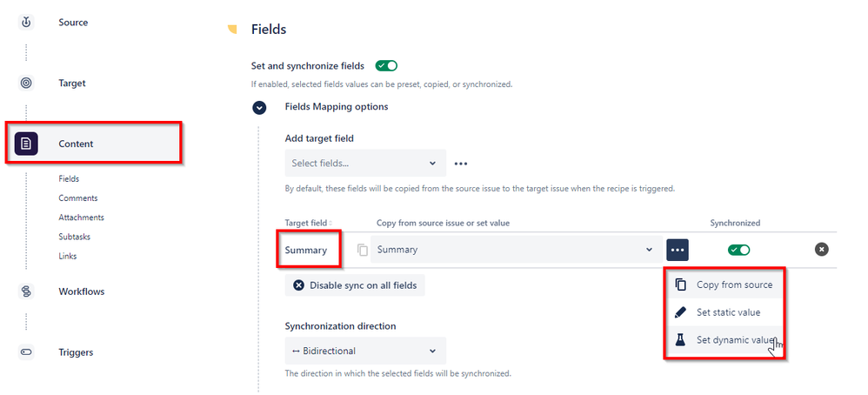Click the Workflows step icon
This screenshot has width=868, height=395.
coord(26,291)
